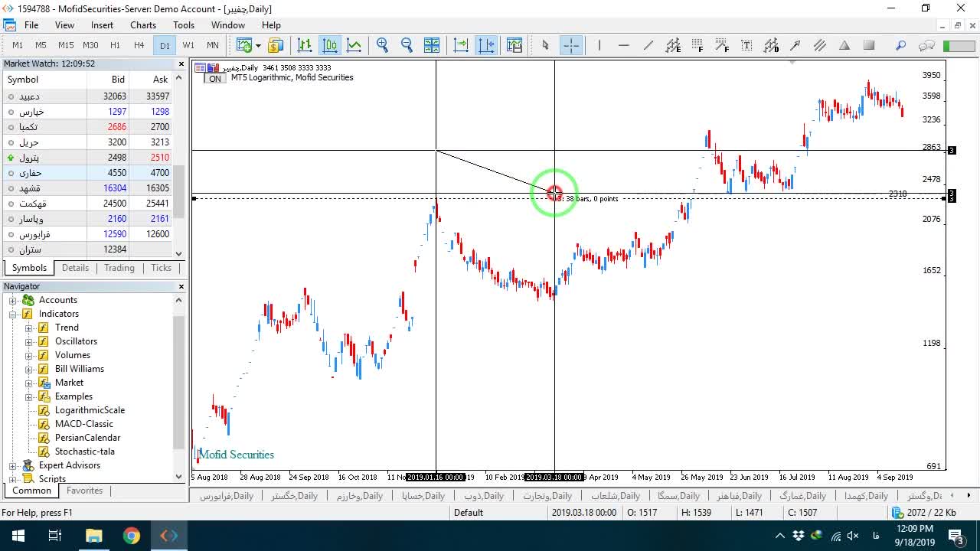This screenshot has height=551, width=980.
Task: Open the profiles icon in toolbar
Action: pyautogui.click(x=275, y=45)
